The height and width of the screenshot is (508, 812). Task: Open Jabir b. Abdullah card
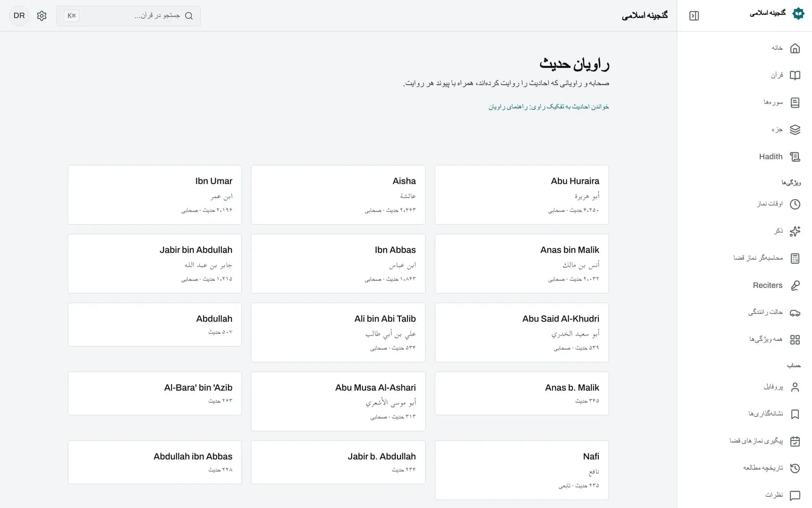[338, 462]
